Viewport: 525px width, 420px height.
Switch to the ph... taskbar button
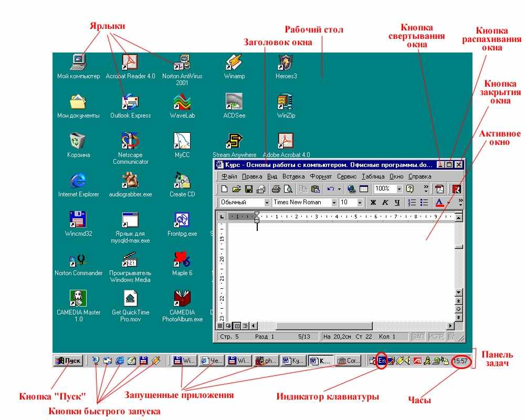coord(266,361)
